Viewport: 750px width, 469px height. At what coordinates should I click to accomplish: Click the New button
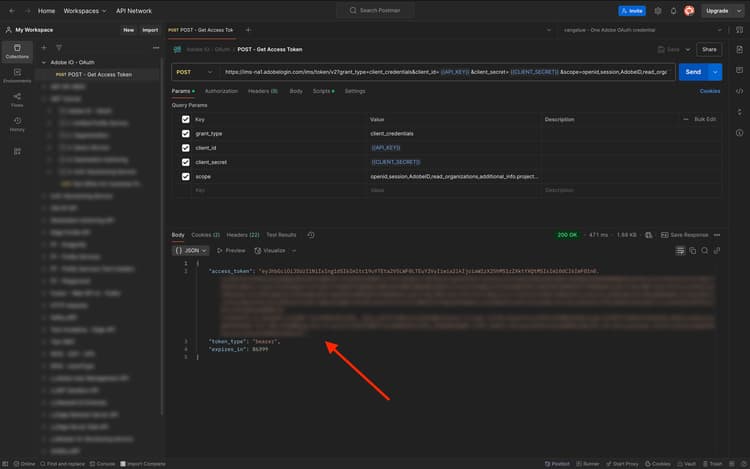129,30
